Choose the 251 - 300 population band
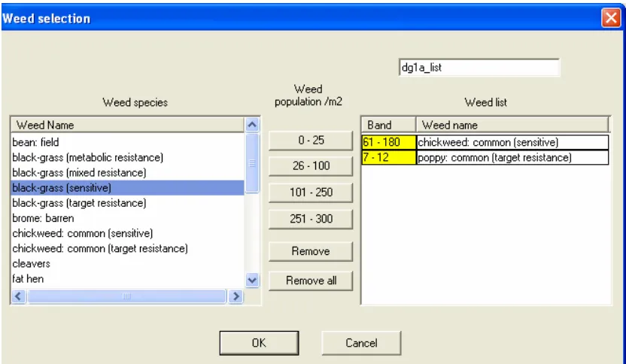This screenshot has width=626, height=364. [311, 219]
